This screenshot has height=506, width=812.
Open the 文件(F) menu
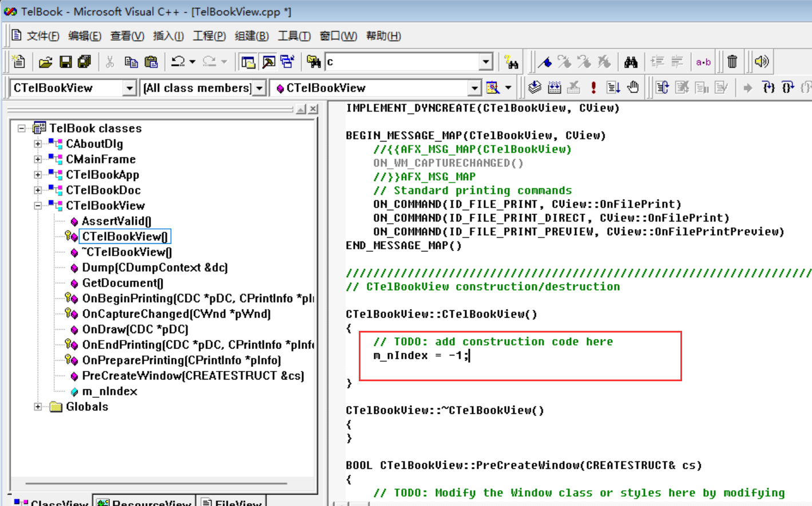(x=43, y=36)
